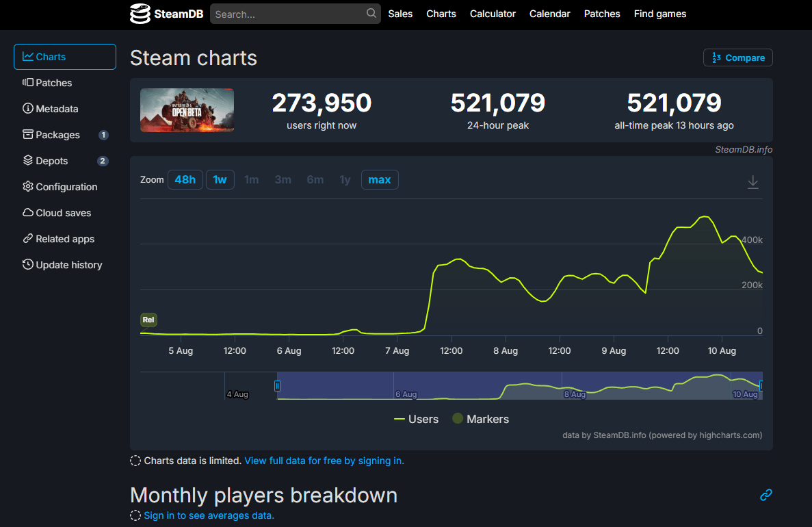This screenshot has height=527, width=812.
Task: Open Find games in navigation
Action: (x=659, y=14)
